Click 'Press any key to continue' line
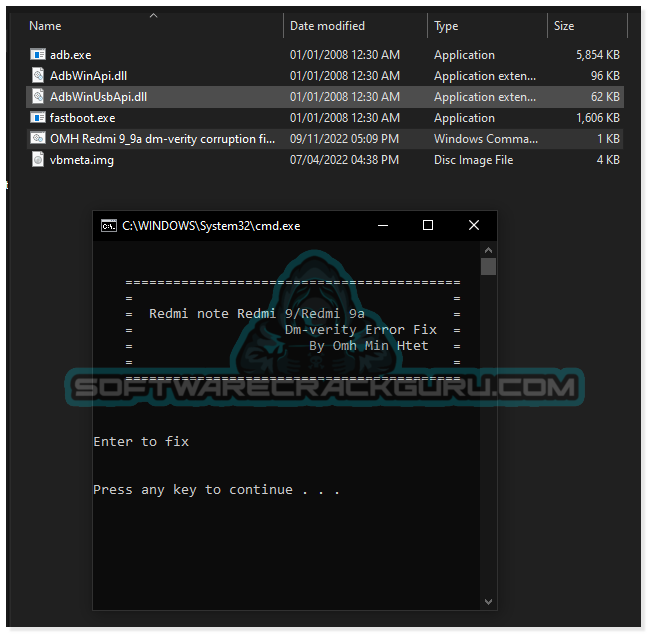 pyautogui.click(x=217, y=490)
